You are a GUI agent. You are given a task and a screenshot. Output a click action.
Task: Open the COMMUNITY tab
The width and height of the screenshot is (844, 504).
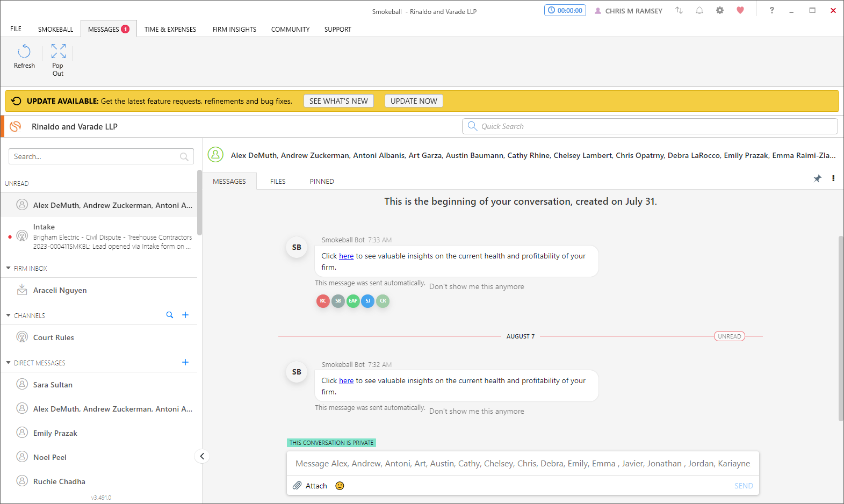[x=290, y=29]
